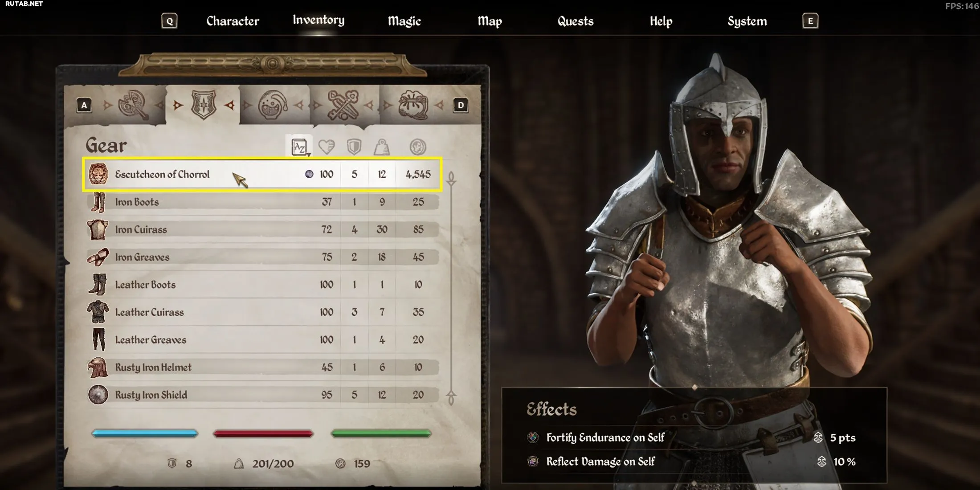The image size is (980, 490).
Task: Sort gear by gold value coin icon
Action: [418, 147]
